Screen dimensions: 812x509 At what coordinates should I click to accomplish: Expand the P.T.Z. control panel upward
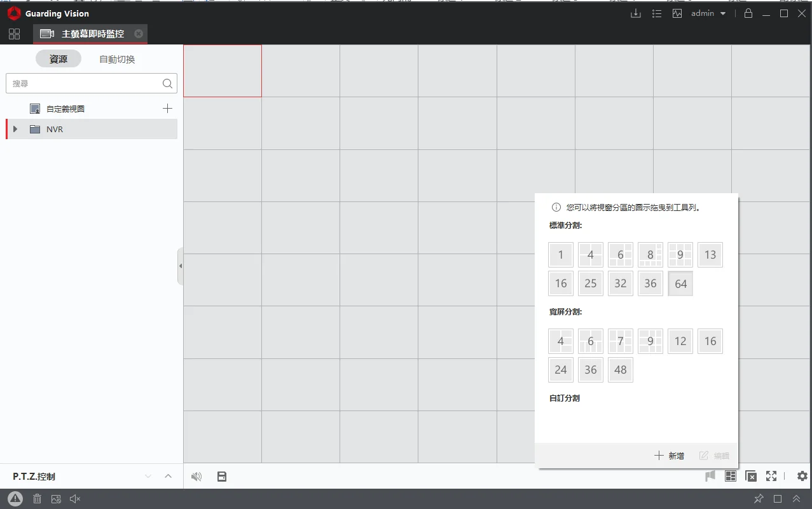(169, 477)
